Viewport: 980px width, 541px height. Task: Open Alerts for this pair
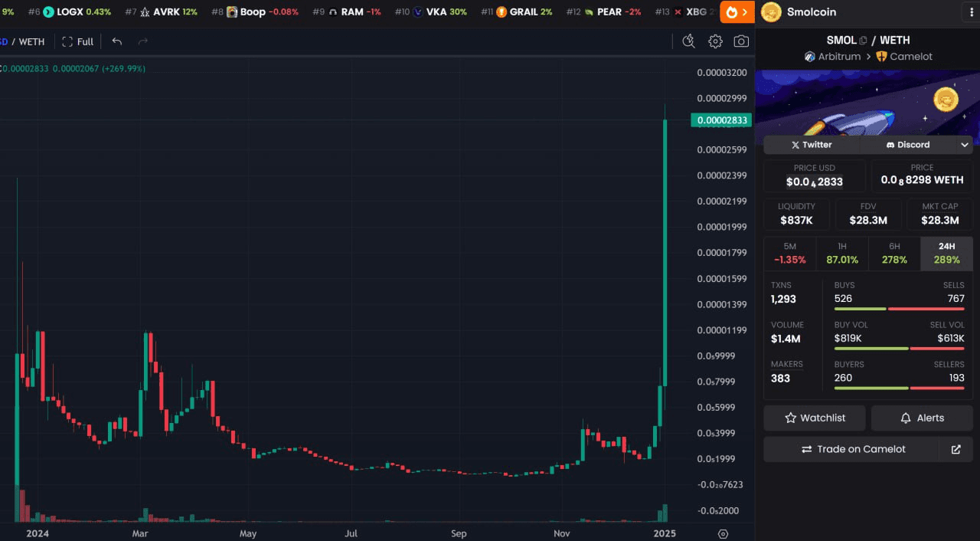point(922,418)
